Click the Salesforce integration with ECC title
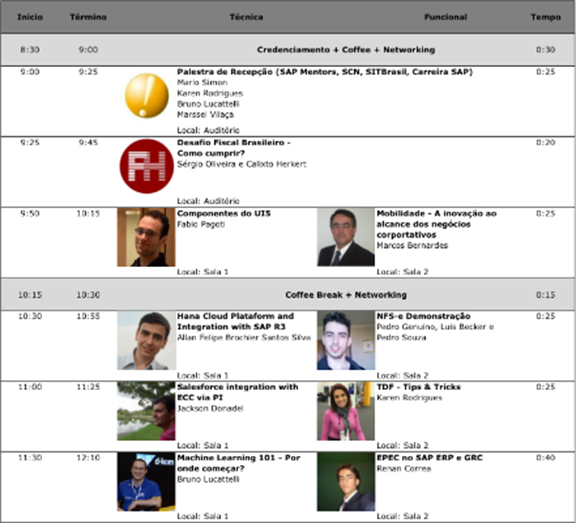 pyautogui.click(x=237, y=392)
